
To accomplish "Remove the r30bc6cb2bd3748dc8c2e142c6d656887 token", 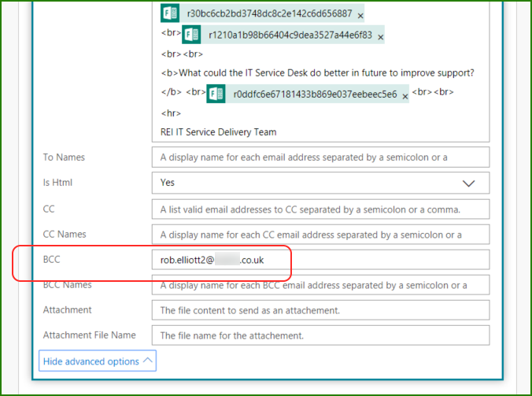I will pos(360,16).
